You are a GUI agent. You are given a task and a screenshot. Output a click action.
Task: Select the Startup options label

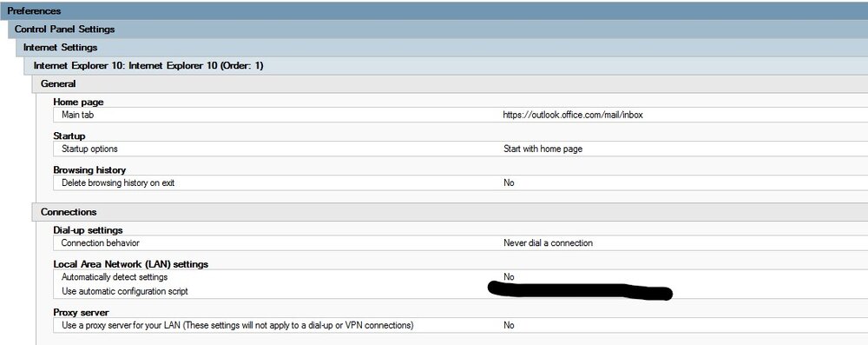pyautogui.click(x=89, y=149)
